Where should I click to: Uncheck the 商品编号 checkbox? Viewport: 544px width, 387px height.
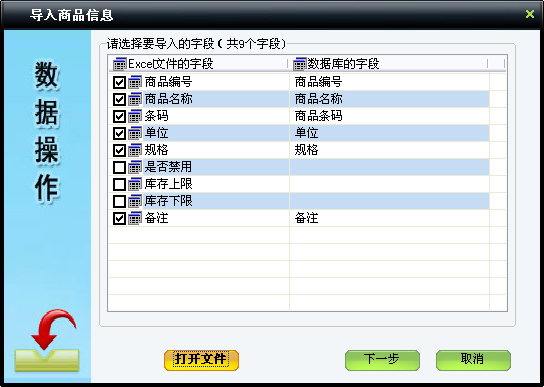coord(119,82)
